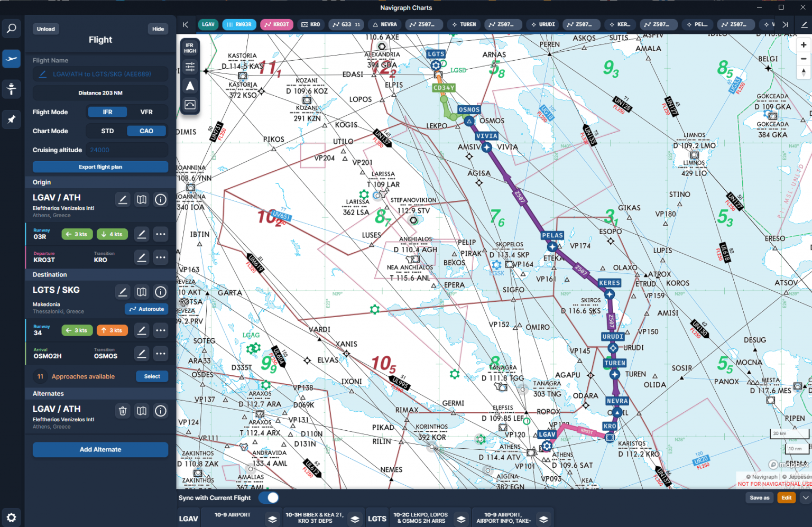Open the search sidebar icon
Screen dimensions: 812x527
pyautogui.click(x=11, y=29)
